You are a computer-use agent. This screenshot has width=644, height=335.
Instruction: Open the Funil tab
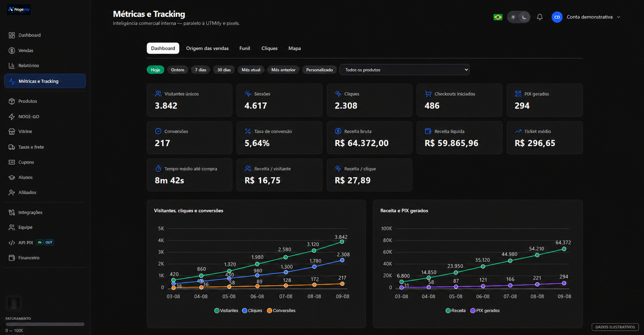(x=245, y=48)
